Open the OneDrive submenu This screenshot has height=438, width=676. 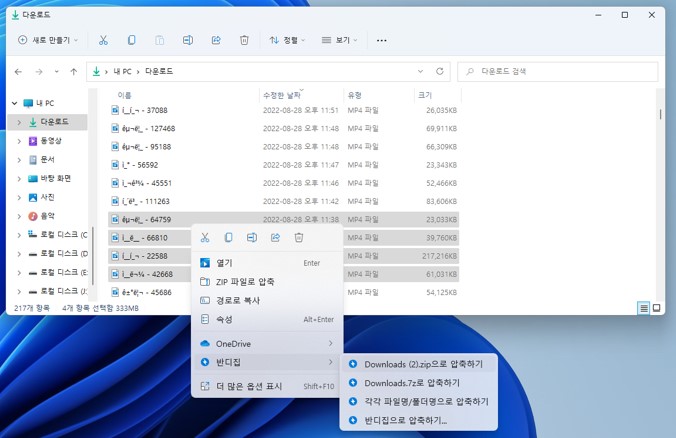[x=267, y=344]
